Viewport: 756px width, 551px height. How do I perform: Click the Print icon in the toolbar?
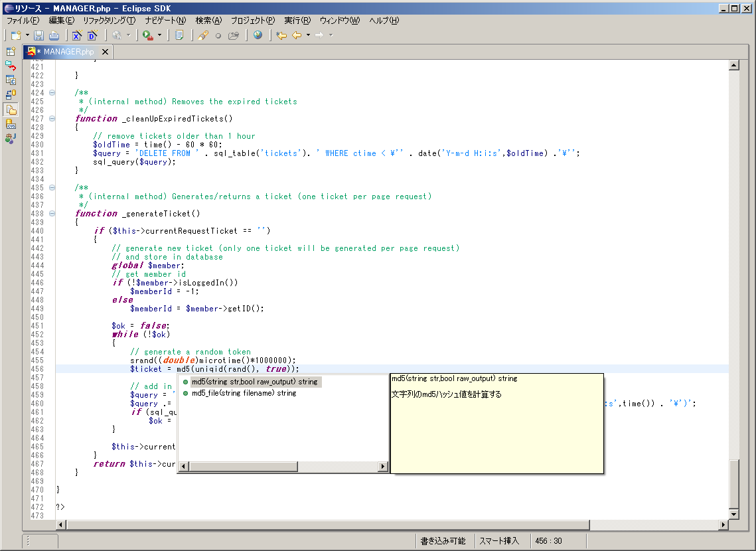(54, 35)
